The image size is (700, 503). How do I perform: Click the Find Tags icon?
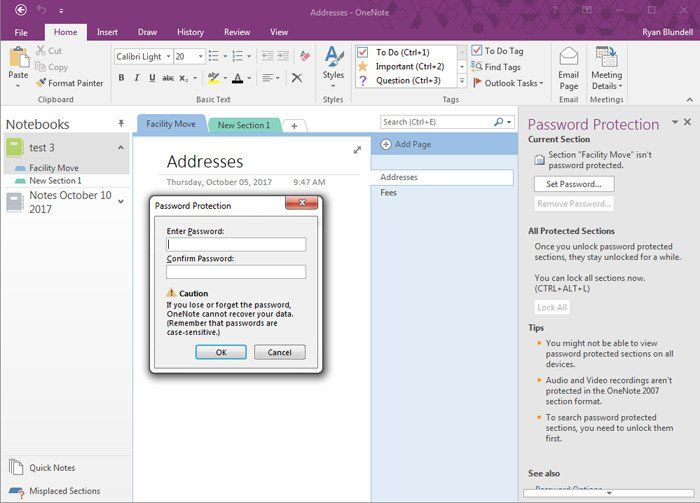click(477, 67)
